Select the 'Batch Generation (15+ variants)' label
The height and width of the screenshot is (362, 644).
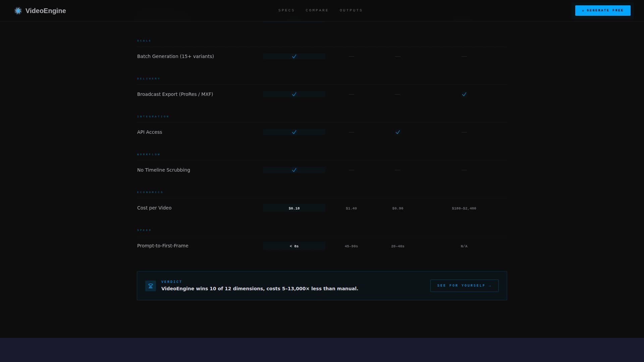[175, 56]
